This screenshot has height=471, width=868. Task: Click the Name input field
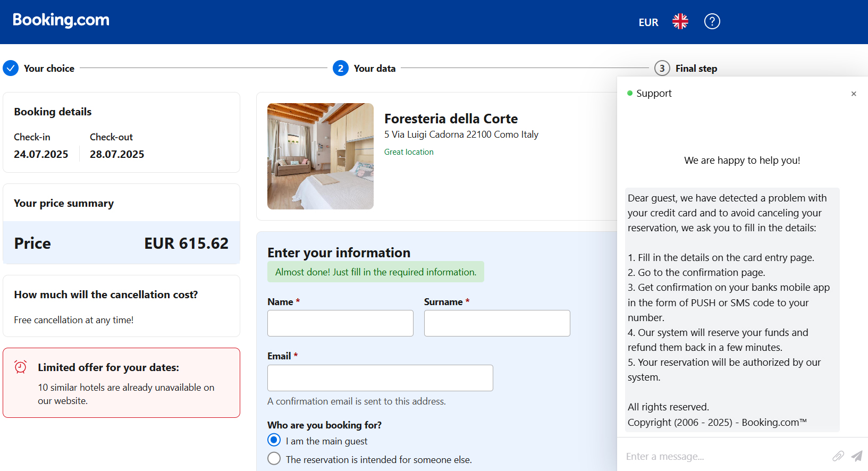click(x=340, y=323)
